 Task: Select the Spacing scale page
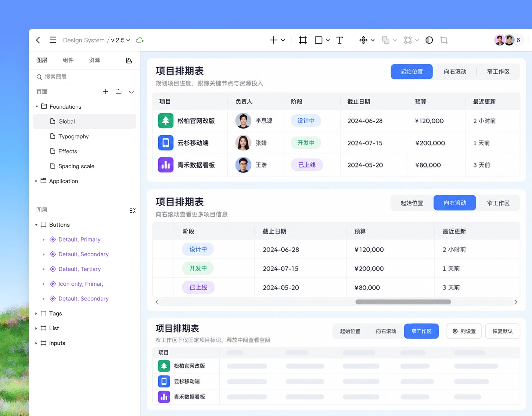coord(84,166)
